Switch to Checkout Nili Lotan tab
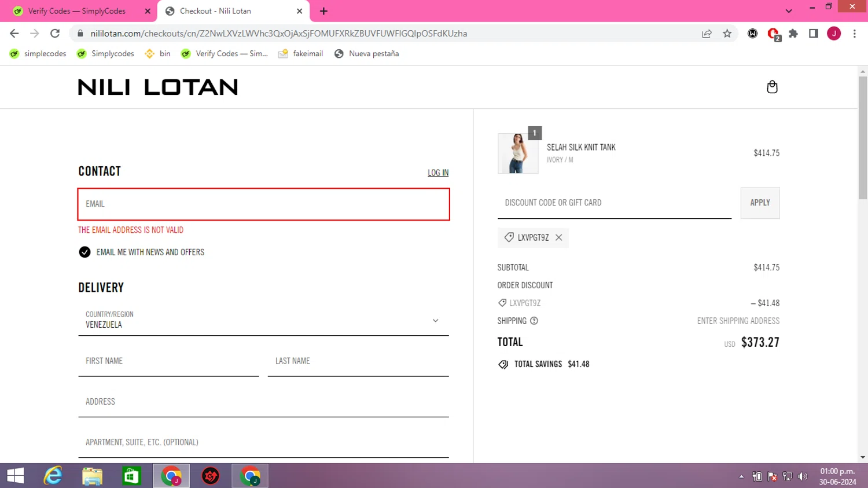Image resolution: width=868 pixels, height=488 pixels. 234,11
